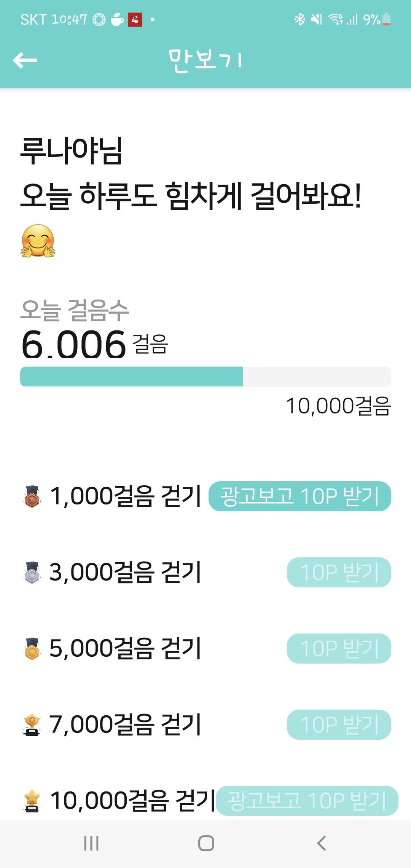Claim 10P 받기 for 7,000걸음

[339, 724]
